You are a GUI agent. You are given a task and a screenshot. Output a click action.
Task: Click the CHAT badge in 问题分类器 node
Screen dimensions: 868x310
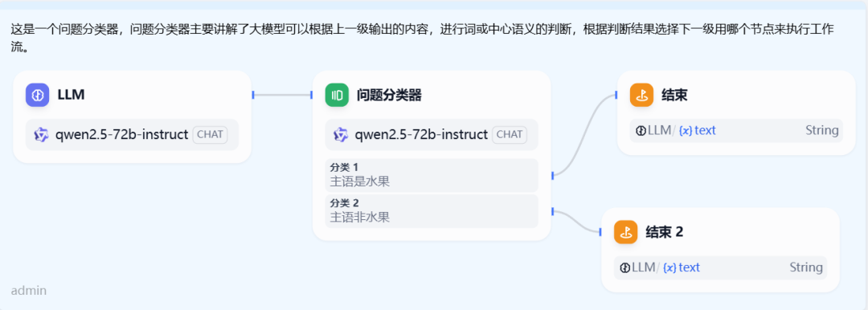(x=510, y=134)
